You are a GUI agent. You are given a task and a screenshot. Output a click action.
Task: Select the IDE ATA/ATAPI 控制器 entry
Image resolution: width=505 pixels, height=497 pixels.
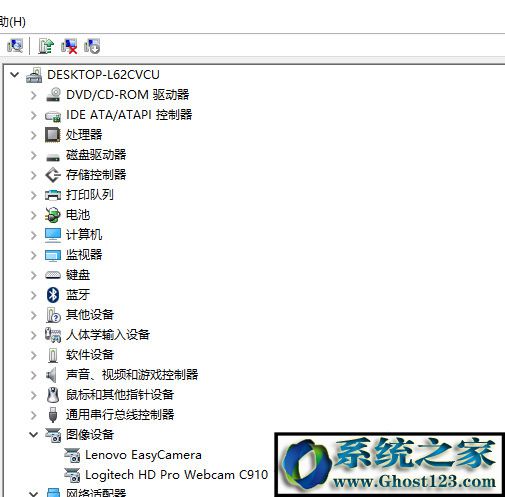point(129,115)
